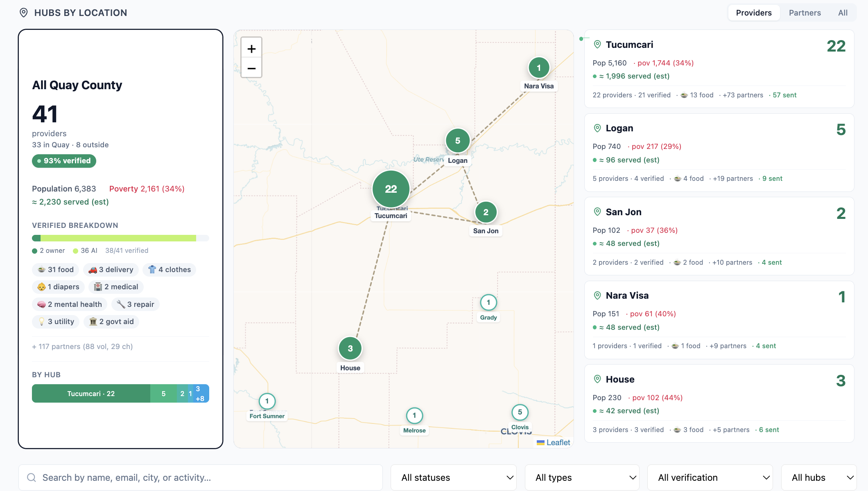
Task: Switch to the Providers tab
Action: 754,13
